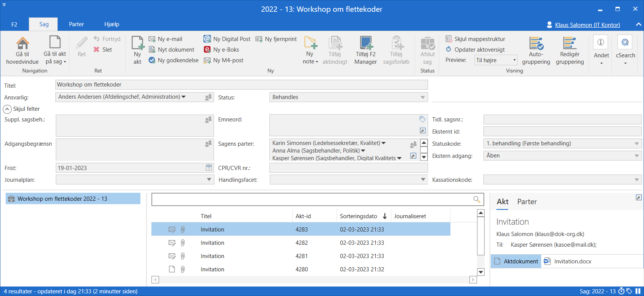Click status bar pause icon
Viewport: 644px width, 296px height.
[x=638, y=291]
